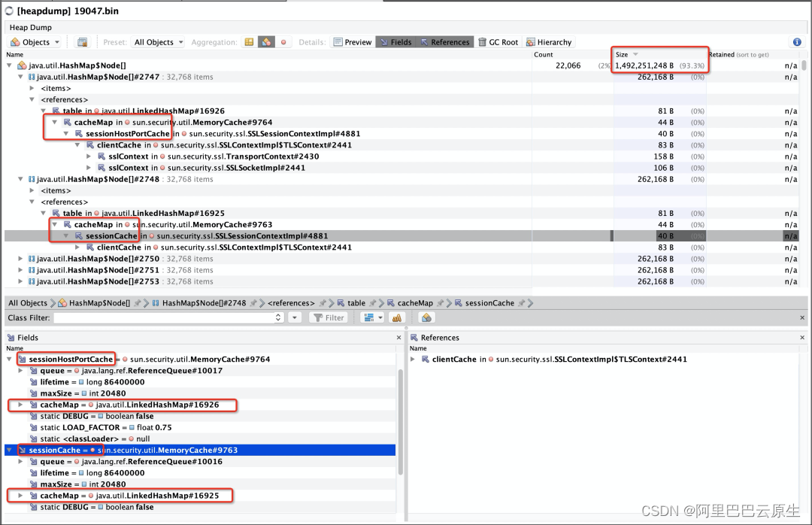Select HashMap$Node[]#2751 row
The width and height of the screenshot is (812, 525).
click(401, 270)
